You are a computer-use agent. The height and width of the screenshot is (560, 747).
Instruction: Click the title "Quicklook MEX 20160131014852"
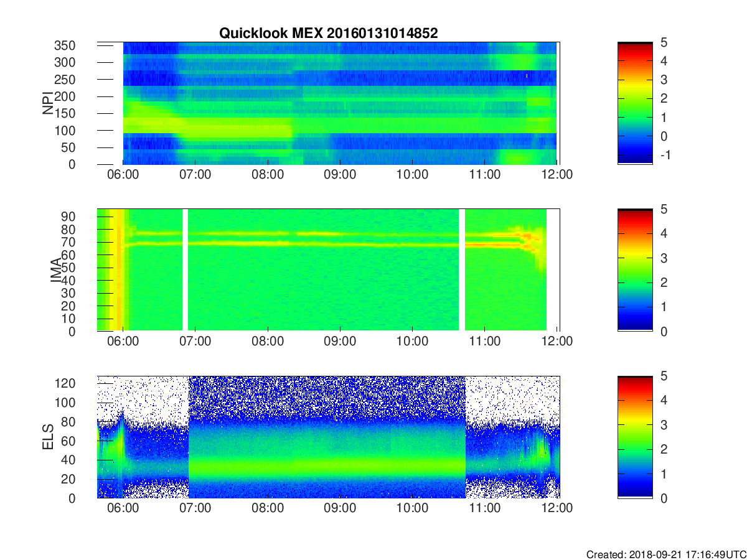pos(328,34)
